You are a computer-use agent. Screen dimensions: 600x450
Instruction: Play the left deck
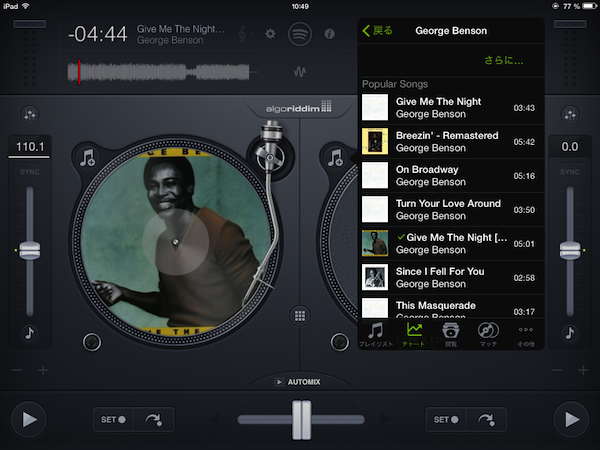click(x=29, y=419)
